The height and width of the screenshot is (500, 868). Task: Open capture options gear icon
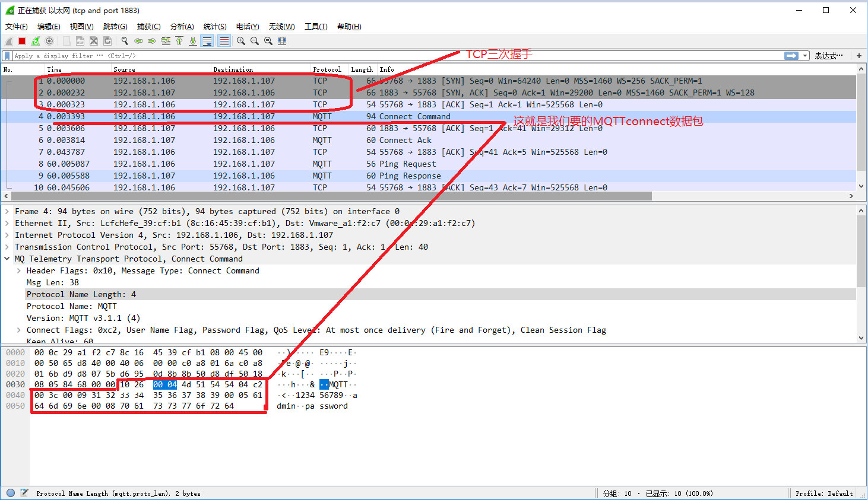point(49,41)
